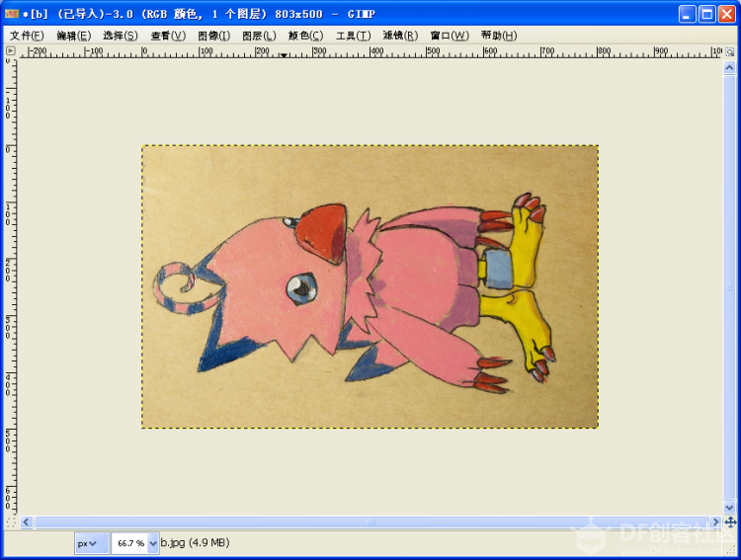Click the image menu arrow at ruler corner
Image resolution: width=741 pixels, height=560 pixels.
point(11,50)
